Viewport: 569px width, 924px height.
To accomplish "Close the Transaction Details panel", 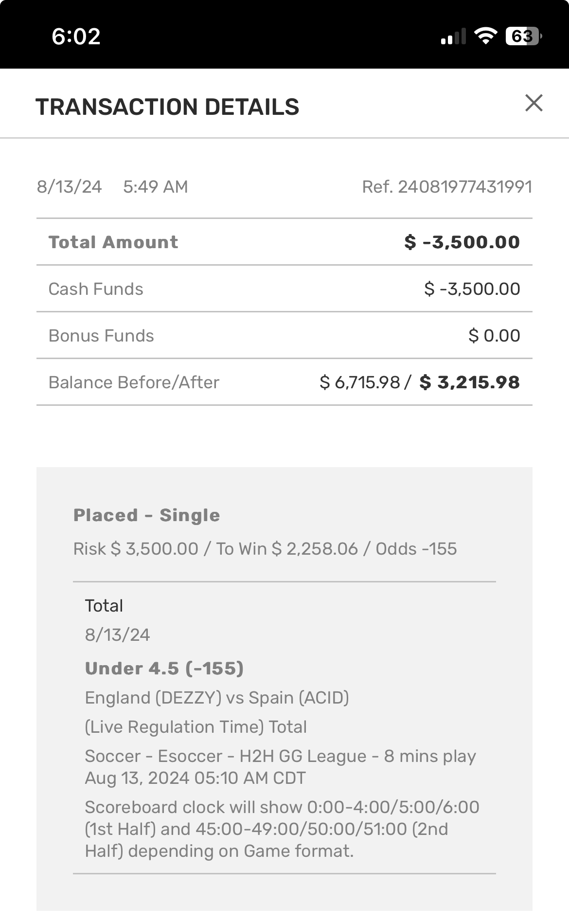I will (533, 103).
